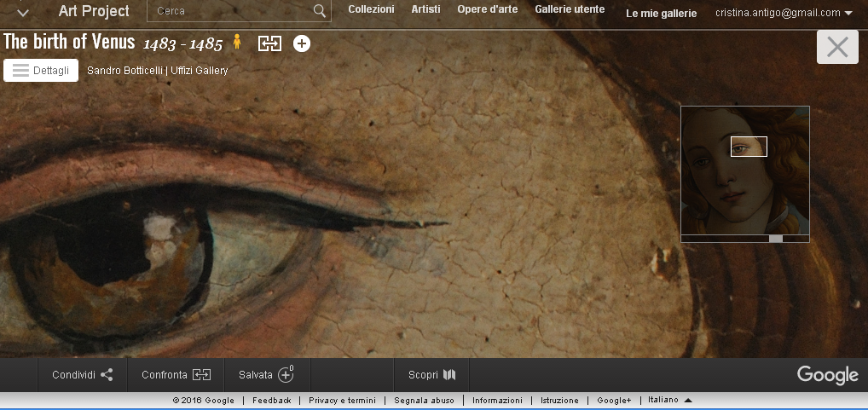Click the Cerca search field
The image size is (868, 410).
click(239, 11)
